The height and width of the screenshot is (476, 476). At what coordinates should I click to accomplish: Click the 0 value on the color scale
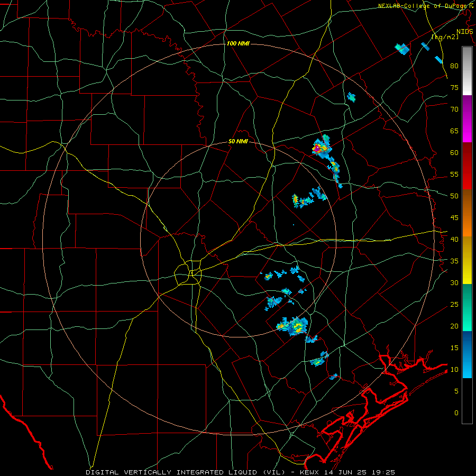point(456,413)
